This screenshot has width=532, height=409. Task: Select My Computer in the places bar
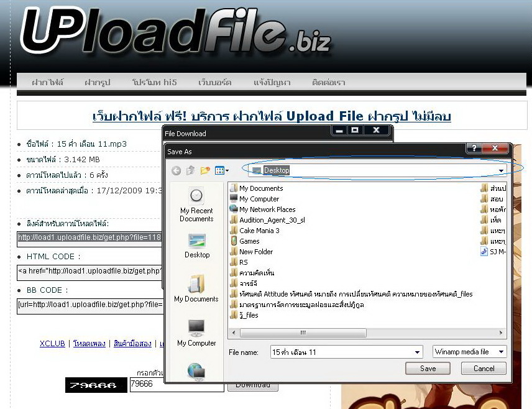tap(196, 333)
